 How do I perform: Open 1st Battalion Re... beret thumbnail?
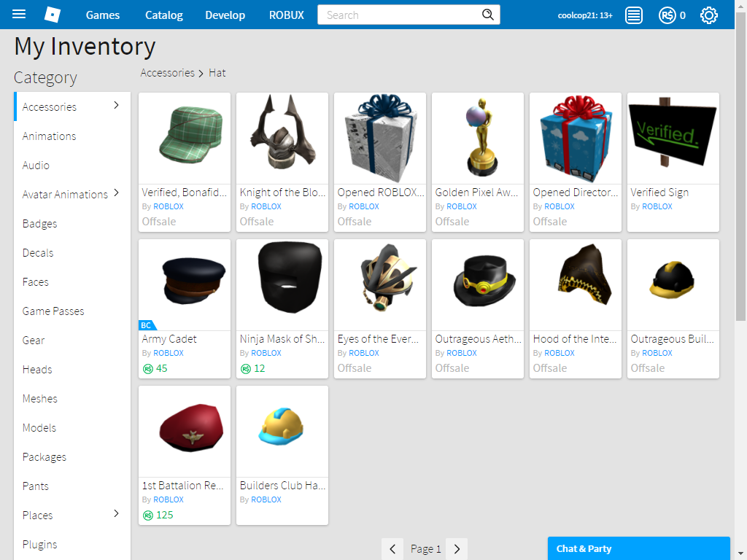185,432
